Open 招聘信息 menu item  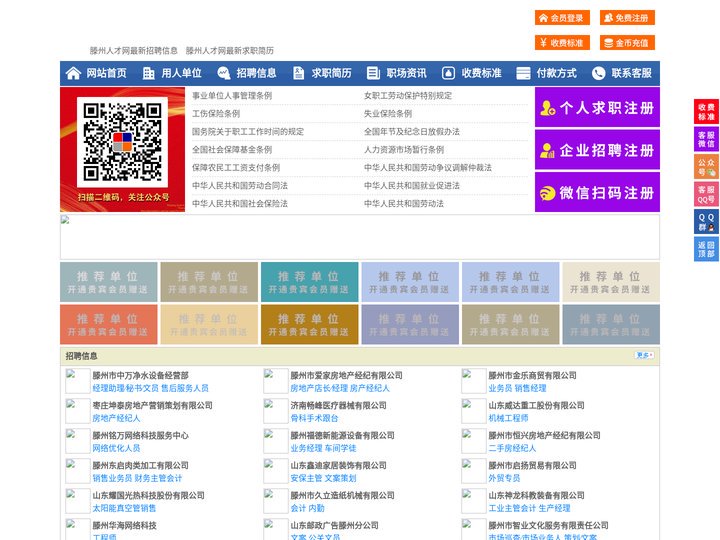pyautogui.click(x=256, y=73)
